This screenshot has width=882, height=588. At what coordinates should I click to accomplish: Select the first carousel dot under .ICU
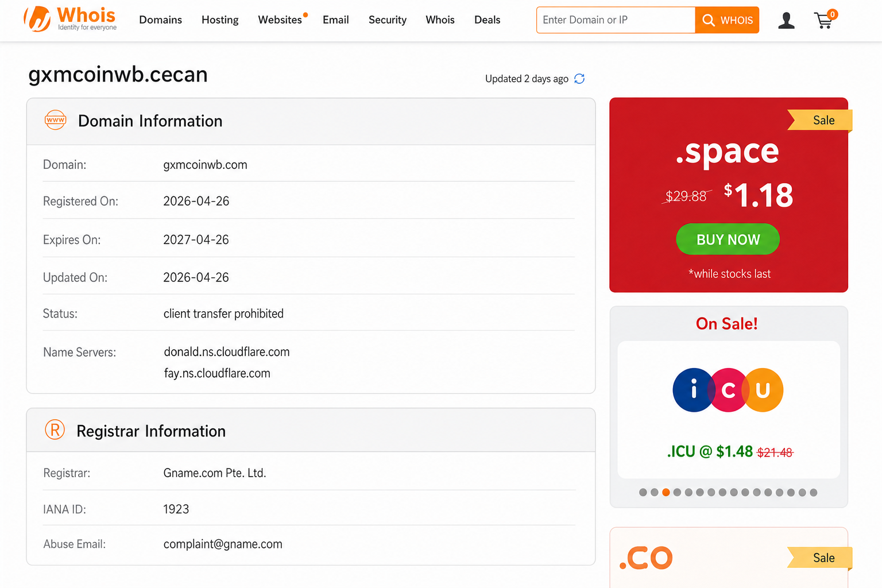(643, 492)
